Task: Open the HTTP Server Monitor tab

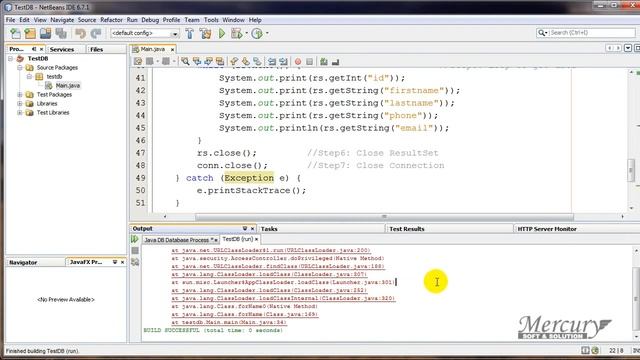Action: coord(547,229)
